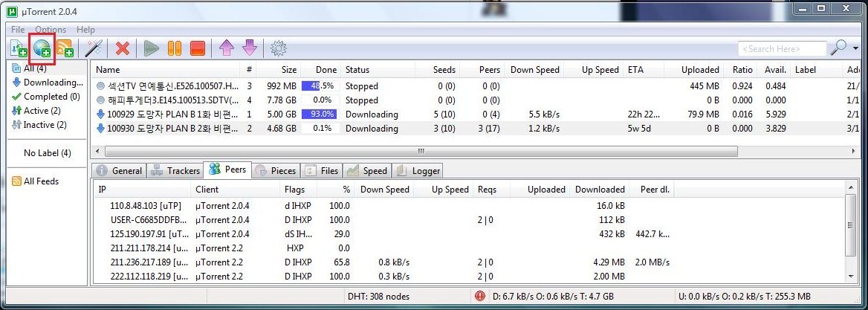Viewport: 868px width, 310px height.
Task: Switch to the Files tab
Action: 323,170
